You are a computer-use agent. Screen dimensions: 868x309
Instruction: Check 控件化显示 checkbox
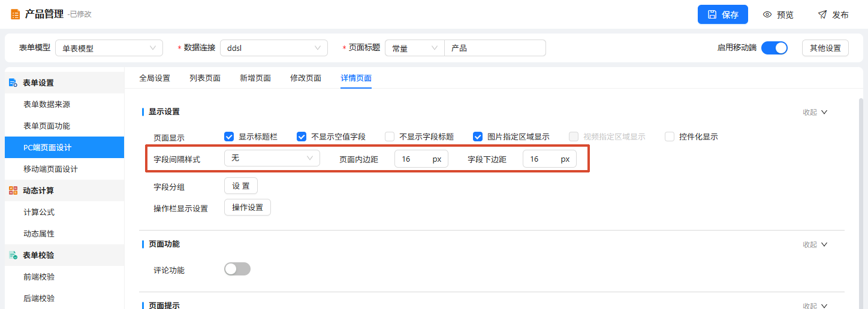point(670,137)
